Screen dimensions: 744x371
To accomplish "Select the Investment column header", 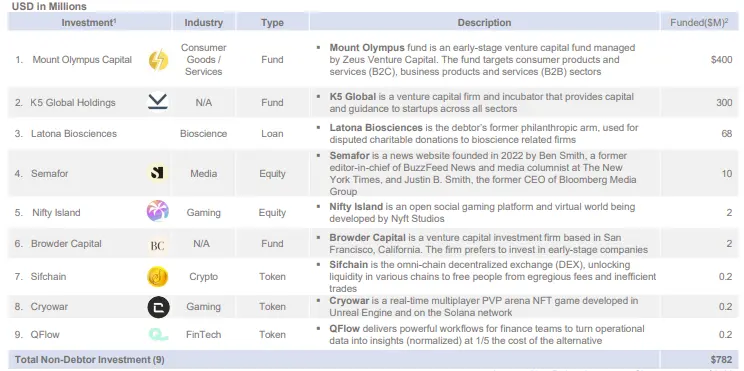I will tap(89, 22).
